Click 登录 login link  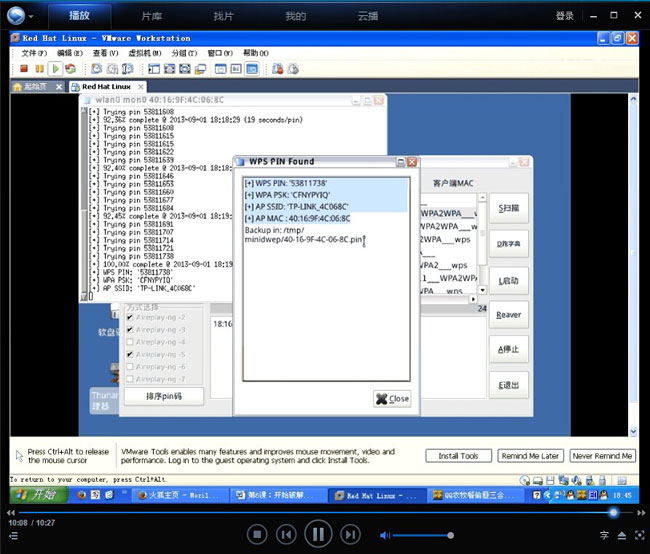565,16
